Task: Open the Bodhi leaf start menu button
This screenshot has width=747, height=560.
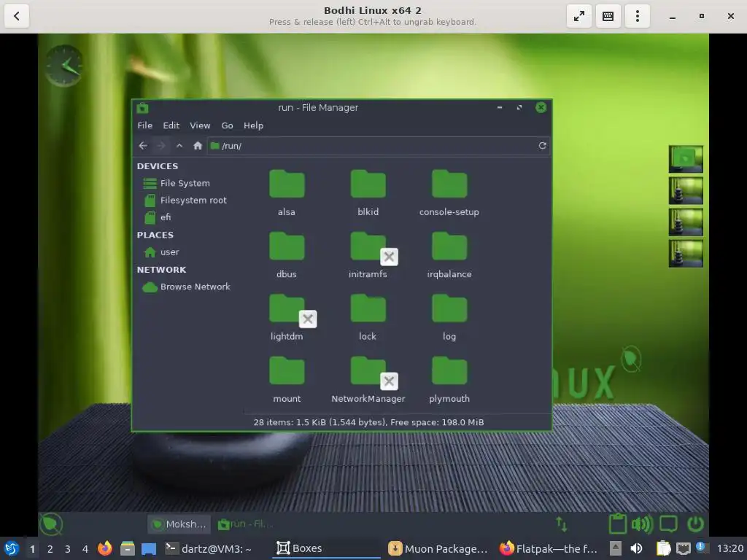Action: (x=51, y=524)
